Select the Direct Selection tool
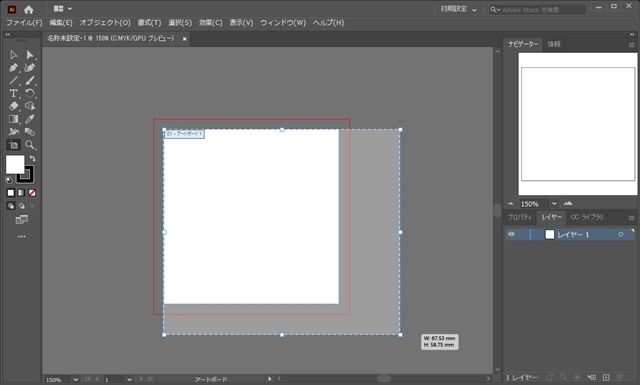 coord(29,55)
